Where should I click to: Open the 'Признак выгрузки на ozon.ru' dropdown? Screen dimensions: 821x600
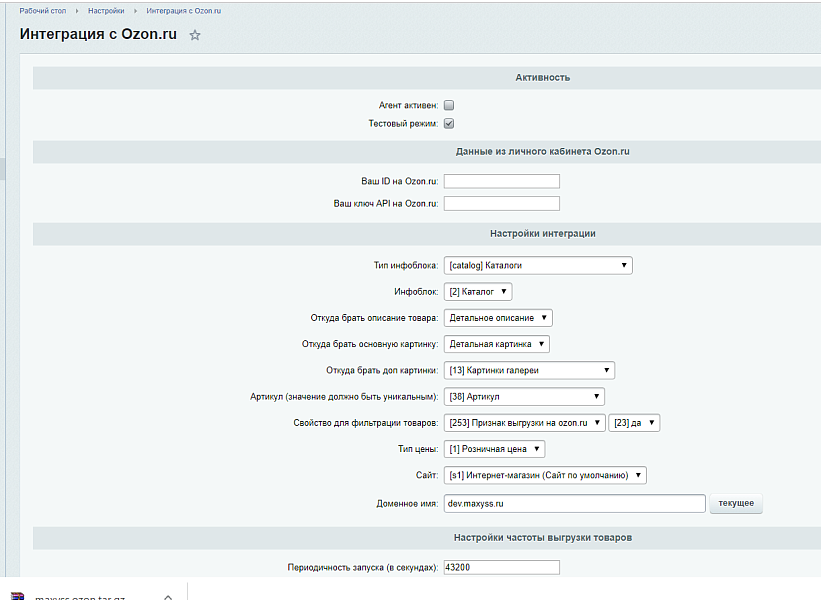(x=525, y=423)
